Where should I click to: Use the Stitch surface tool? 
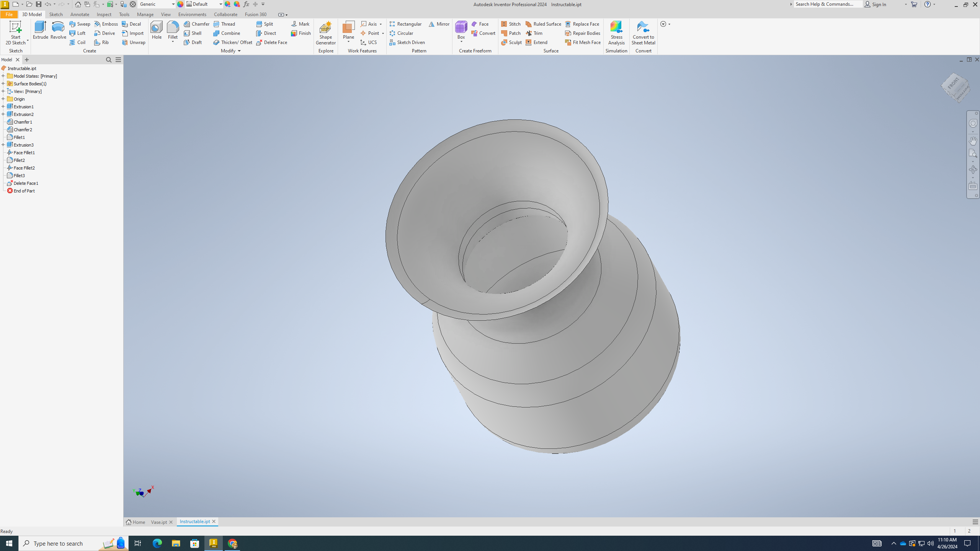[511, 24]
